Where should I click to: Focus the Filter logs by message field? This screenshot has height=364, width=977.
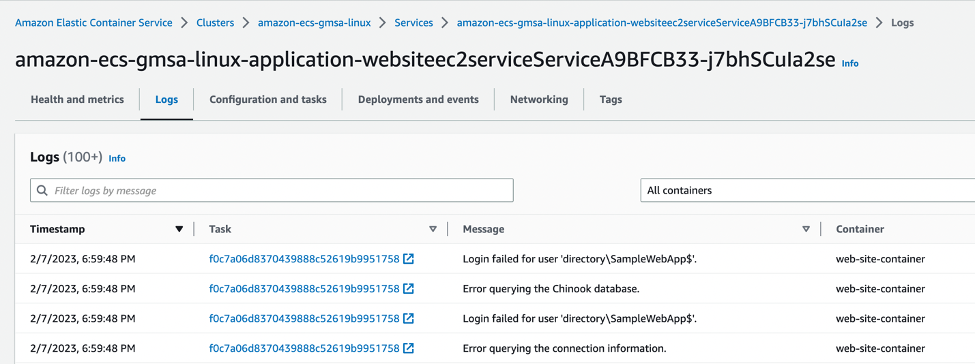(272, 190)
